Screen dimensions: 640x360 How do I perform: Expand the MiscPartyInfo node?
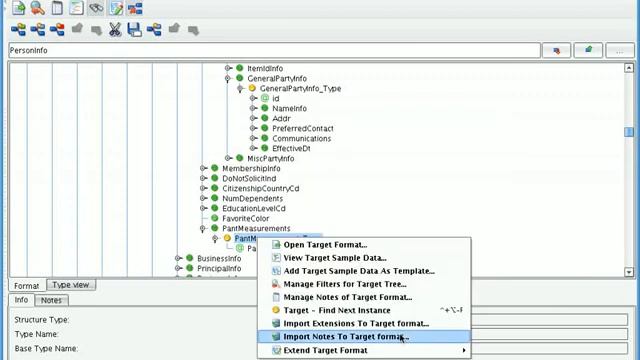click(x=228, y=158)
